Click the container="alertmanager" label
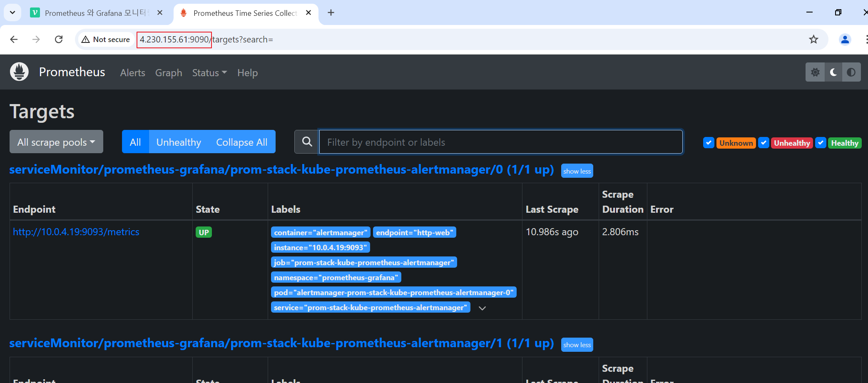Screen dimensions: 868x383 coord(321,232)
